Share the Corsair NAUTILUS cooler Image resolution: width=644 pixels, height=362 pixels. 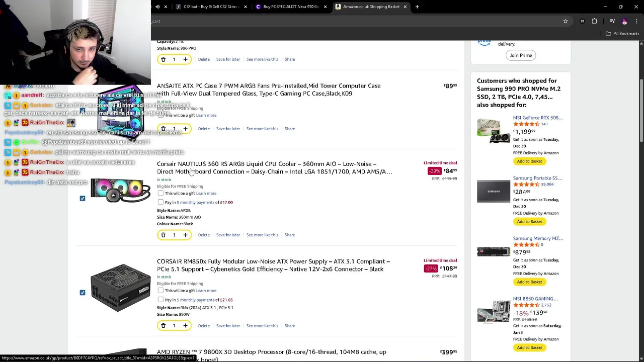(290, 235)
